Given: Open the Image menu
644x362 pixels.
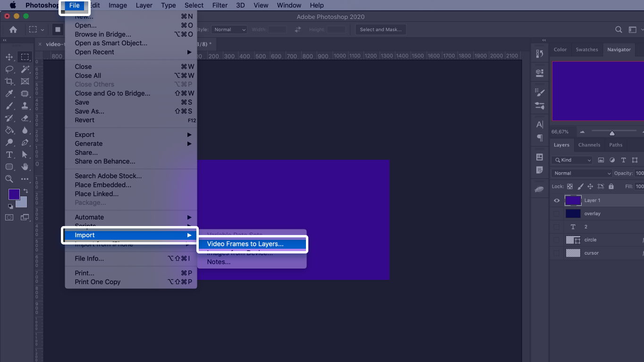Looking at the screenshot, I should click(x=118, y=5).
